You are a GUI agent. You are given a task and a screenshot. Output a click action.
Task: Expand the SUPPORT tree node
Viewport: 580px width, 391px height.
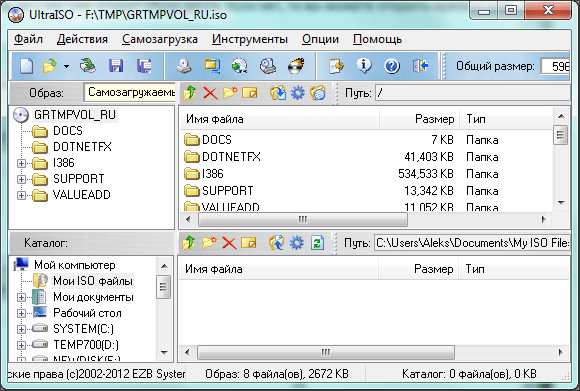click(21, 179)
